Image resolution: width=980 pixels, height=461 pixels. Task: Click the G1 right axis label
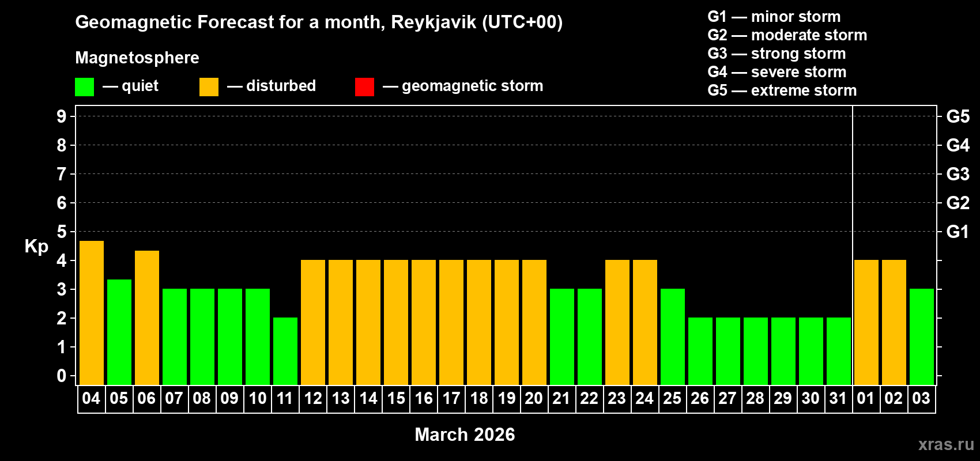[958, 232]
